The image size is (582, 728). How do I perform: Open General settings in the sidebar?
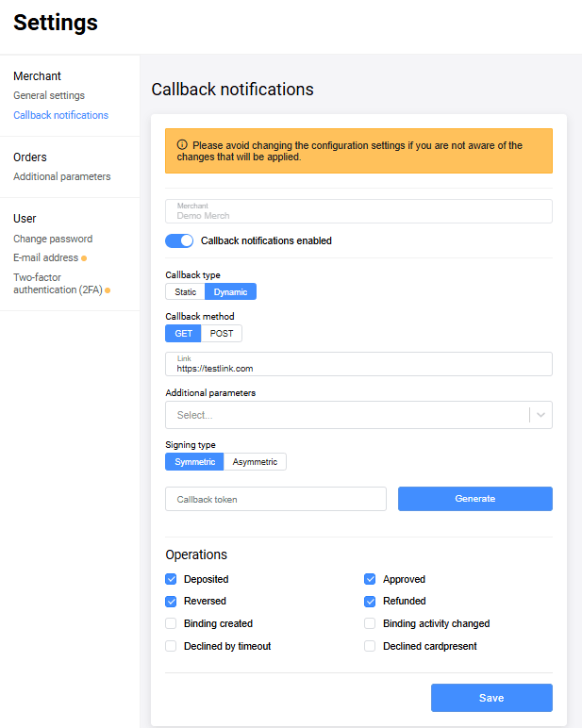click(x=49, y=95)
